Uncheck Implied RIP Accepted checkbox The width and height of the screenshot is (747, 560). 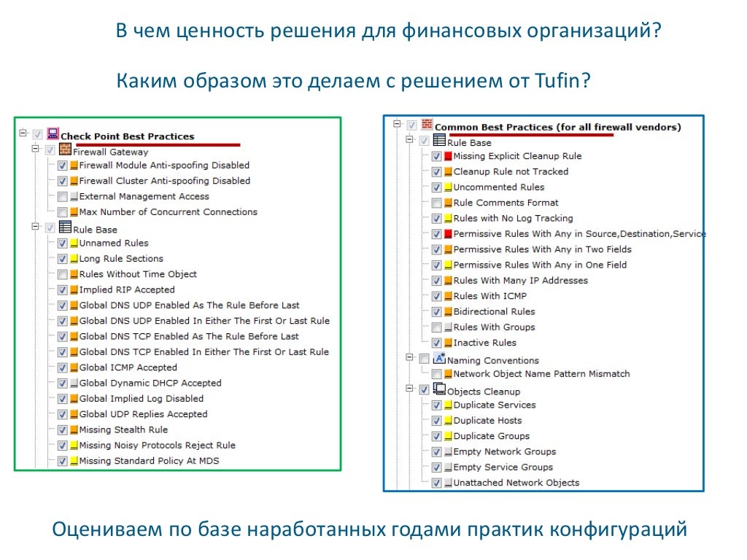pos(63,290)
